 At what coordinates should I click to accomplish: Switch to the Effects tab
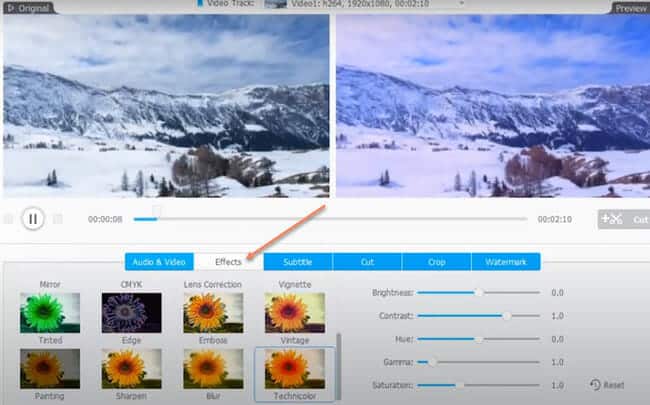pos(228,262)
